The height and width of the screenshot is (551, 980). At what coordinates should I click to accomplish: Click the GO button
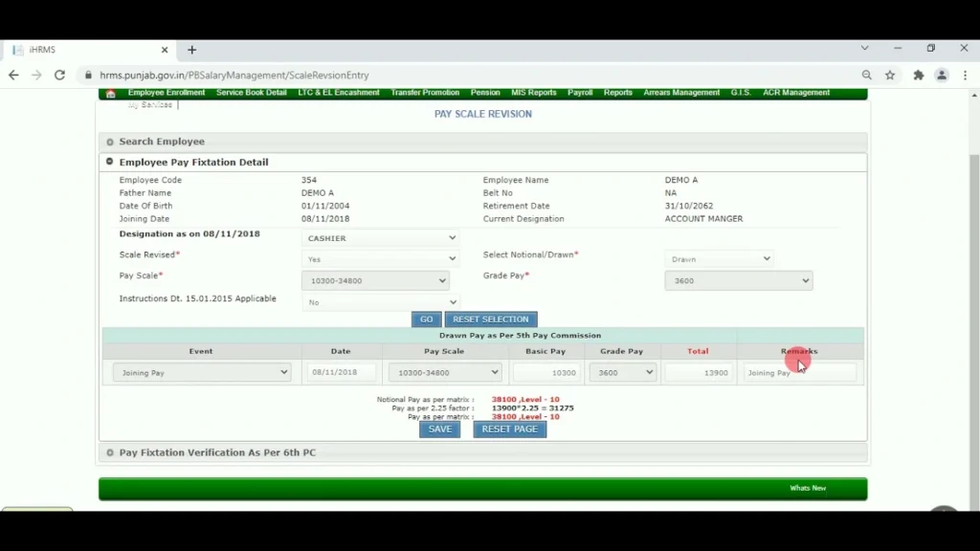pos(426,319)
